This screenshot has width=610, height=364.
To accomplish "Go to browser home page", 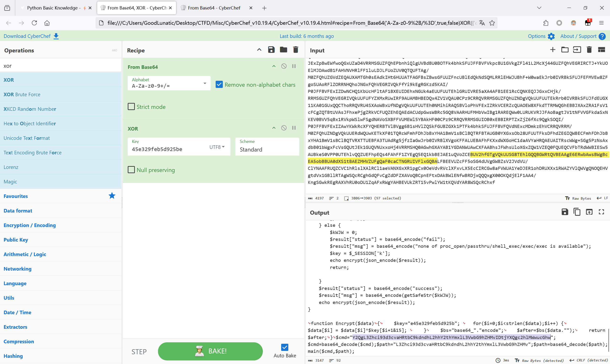I will [47, 23].
